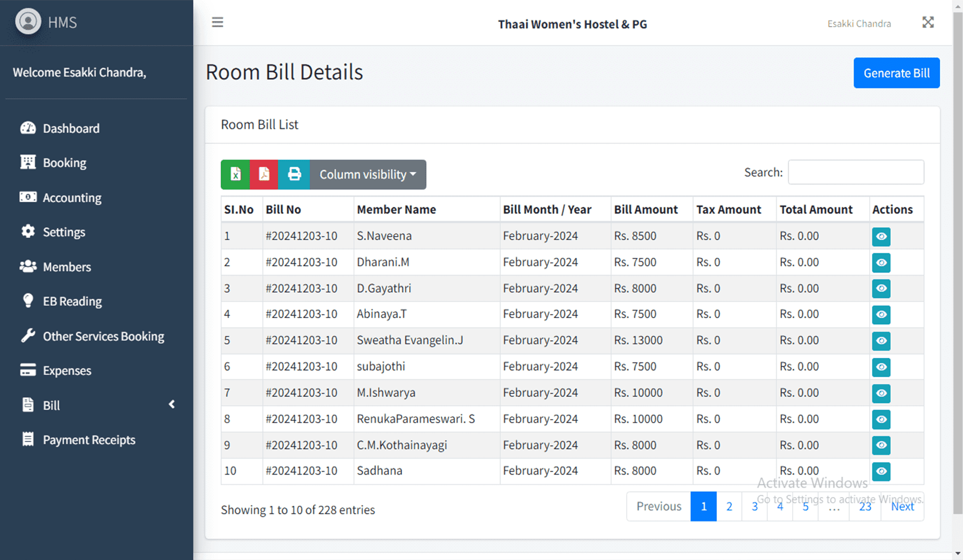Export the bill list to PDF

pos(264,174)
